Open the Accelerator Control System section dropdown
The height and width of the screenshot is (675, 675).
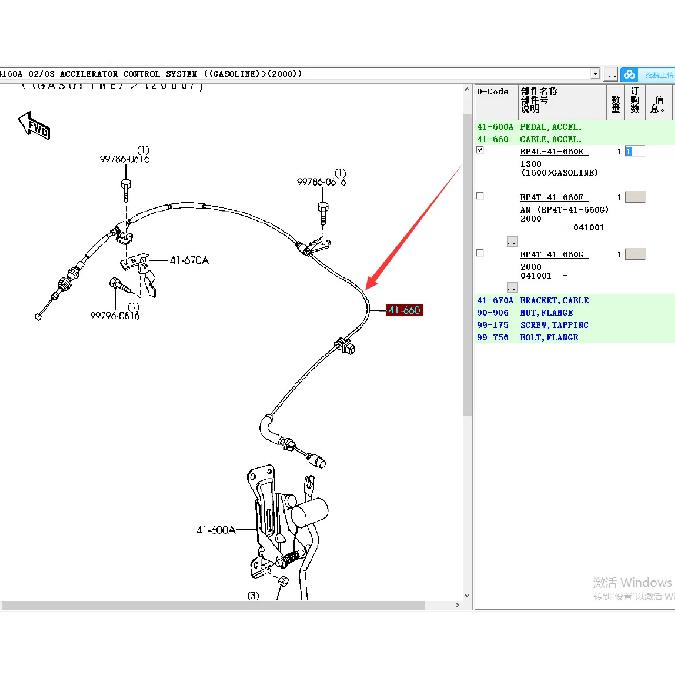pyautogui.click(x=595, y=74)
